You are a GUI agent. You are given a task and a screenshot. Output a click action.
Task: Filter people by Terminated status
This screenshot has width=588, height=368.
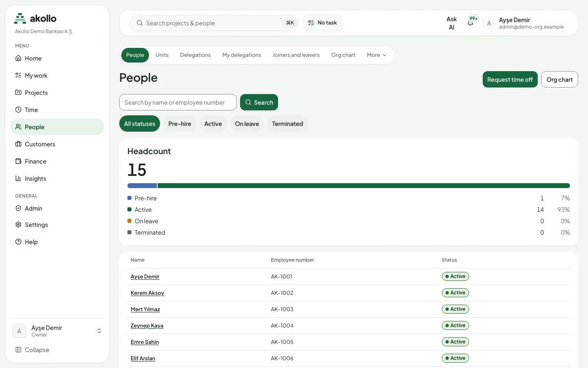coord(287,124)
